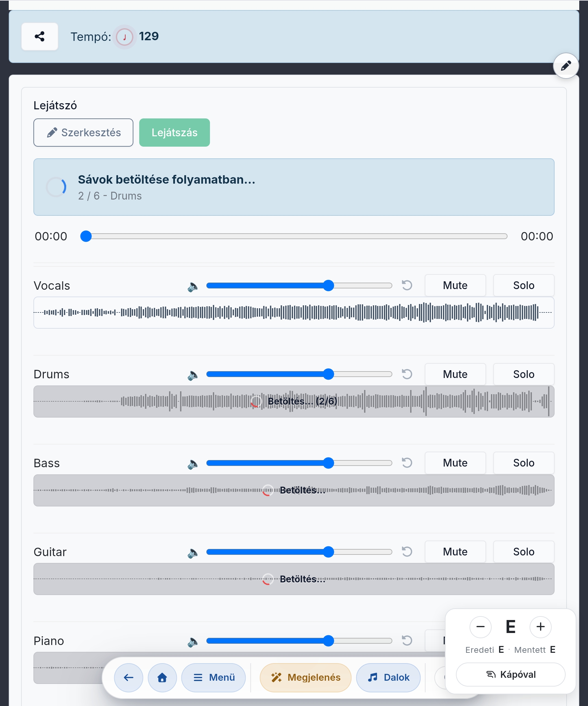Click the Guitar speaker volume icon
This screenshot has width=588, height=706.
point(193,553)
